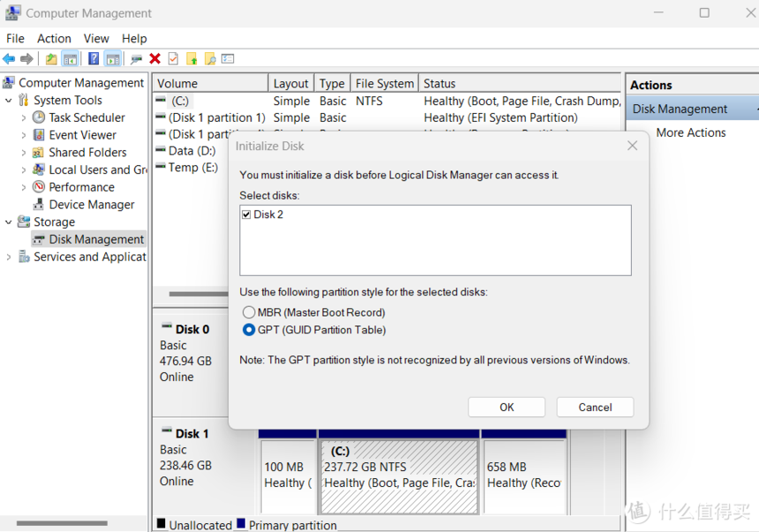Select Disk Management in the navigation tree
This screenshot has width=759, height=532.
pyautogui.click(x=96, y=240)
